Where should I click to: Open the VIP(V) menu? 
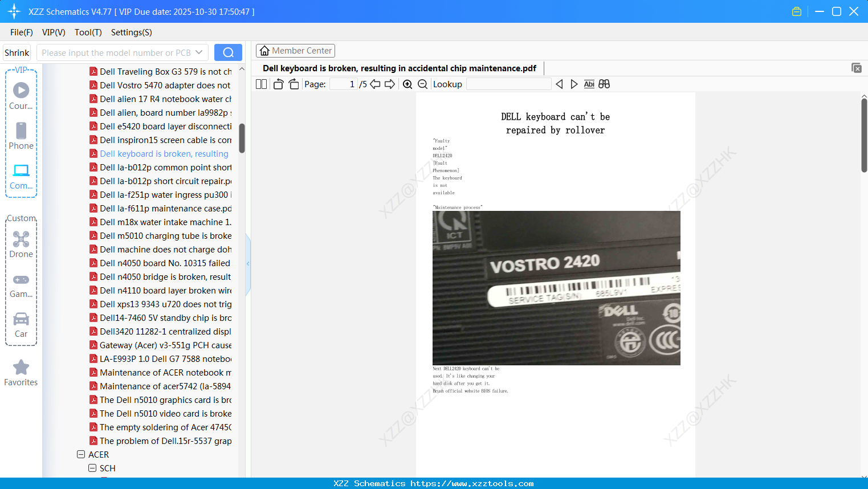(54, 32)
